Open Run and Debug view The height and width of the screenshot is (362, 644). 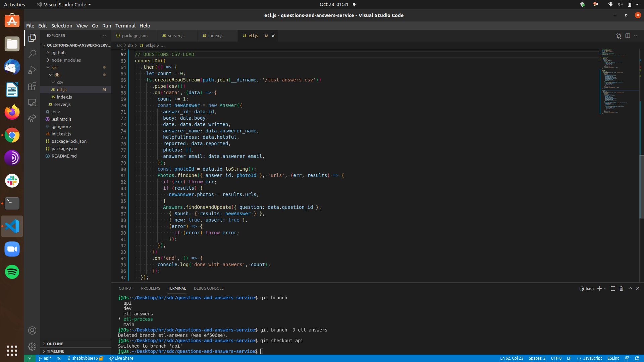[x=32, y=70]
